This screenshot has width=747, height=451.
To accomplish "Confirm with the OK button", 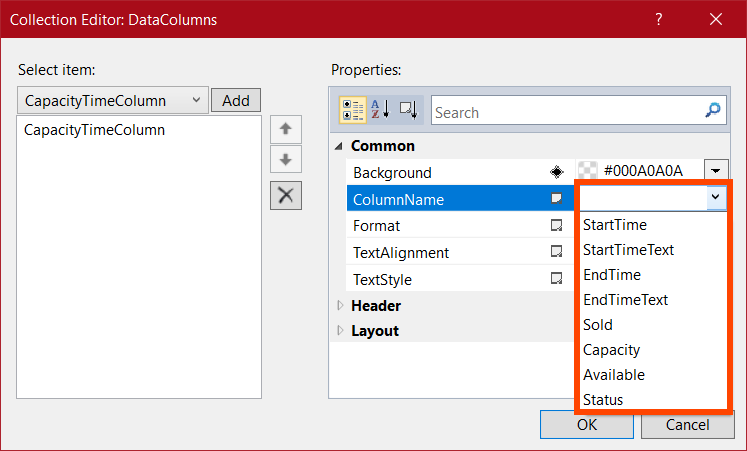I will (x=587, y=424).
